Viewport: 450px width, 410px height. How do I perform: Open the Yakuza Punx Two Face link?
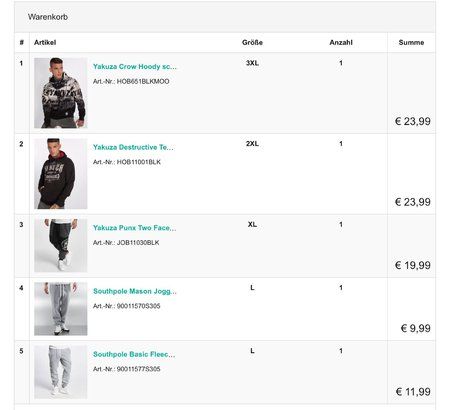(135, 228)
